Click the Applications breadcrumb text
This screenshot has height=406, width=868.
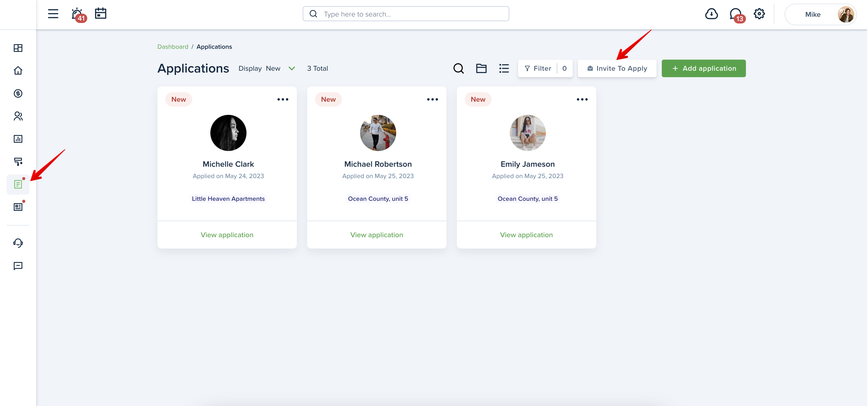(x=214, y=47)
